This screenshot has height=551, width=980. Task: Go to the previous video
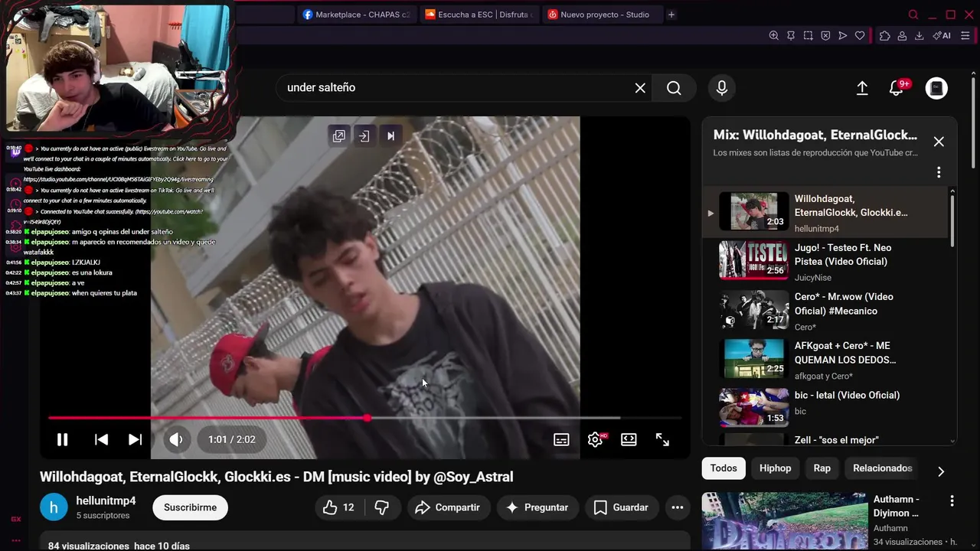101,439
